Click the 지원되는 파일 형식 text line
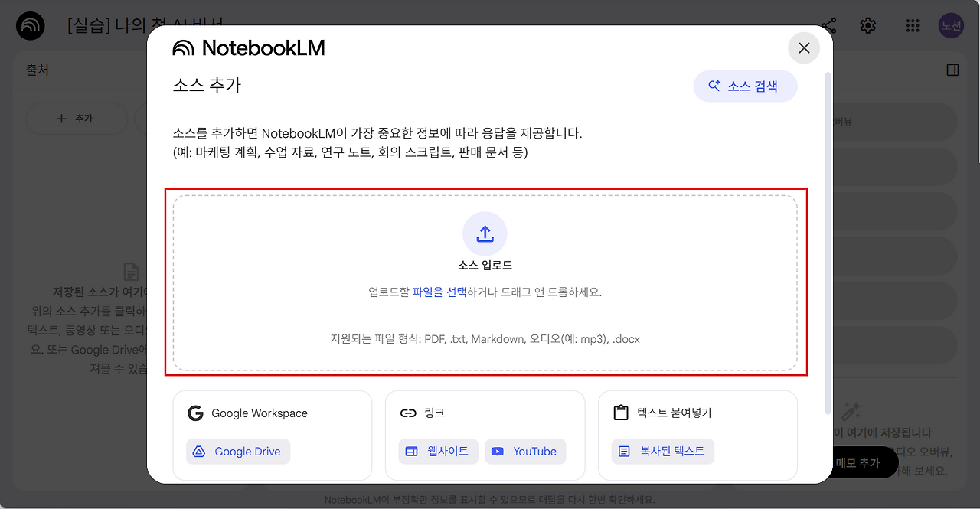Image resolution: width=980 pixels, height=509 pixels. [x=485, y=338]
